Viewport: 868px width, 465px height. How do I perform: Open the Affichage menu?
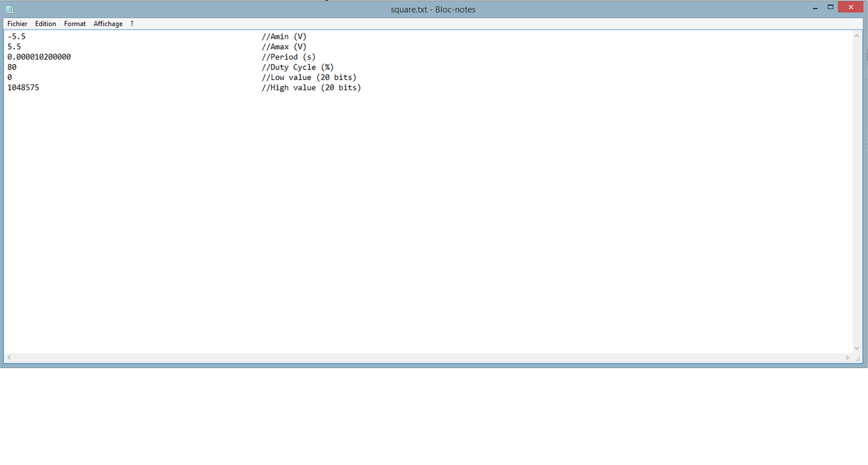[x=108, y=24]
